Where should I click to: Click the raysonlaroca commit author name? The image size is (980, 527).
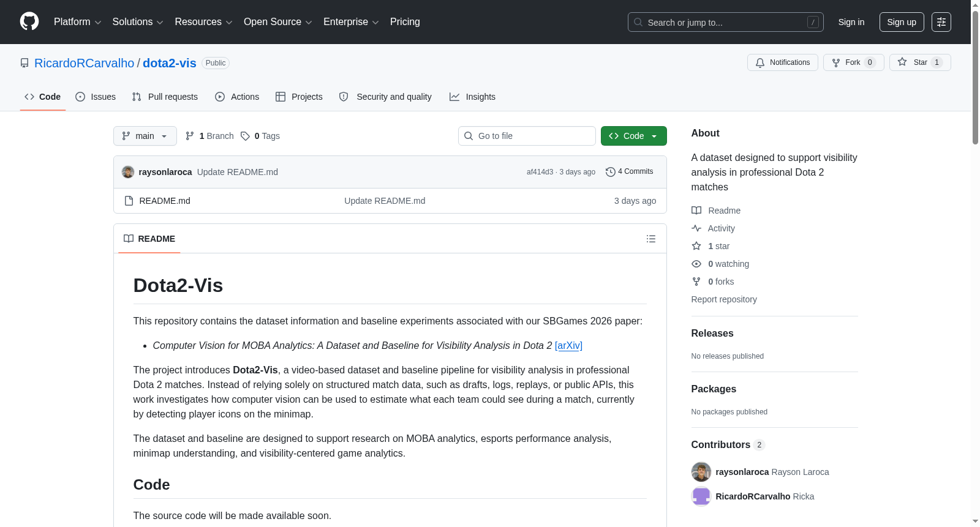tap(165, 172)
